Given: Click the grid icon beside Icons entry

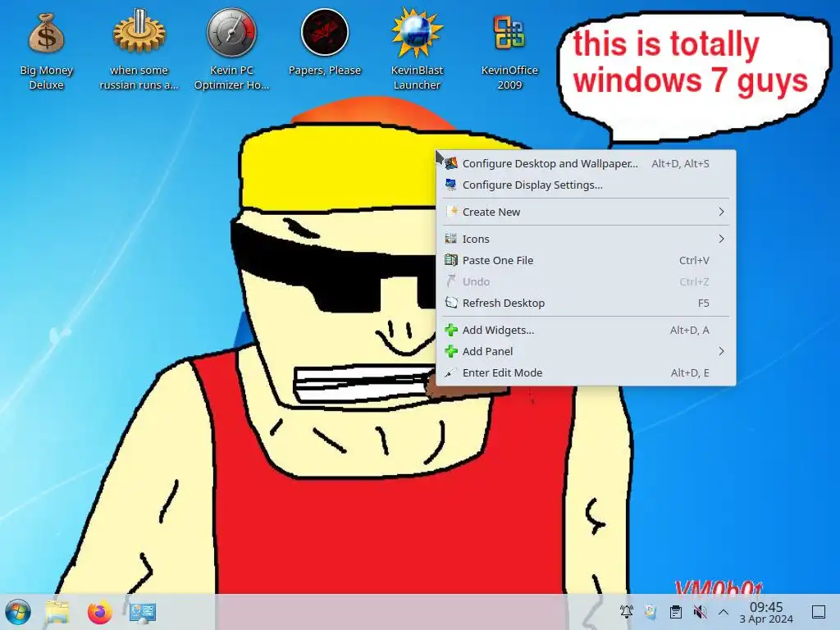Looking at the screenshot, I should tap(451, 239).
